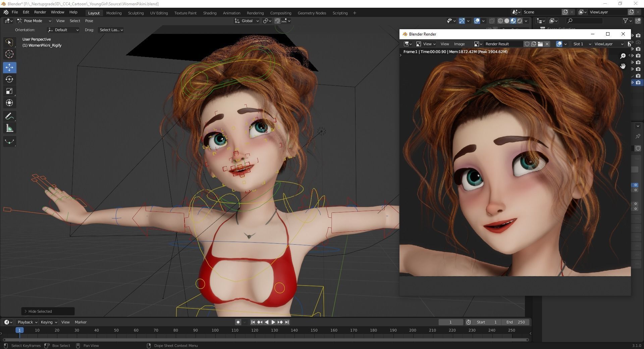Switch to the Animation workspace tab
The image size is (644, 349).
(231, 13)
